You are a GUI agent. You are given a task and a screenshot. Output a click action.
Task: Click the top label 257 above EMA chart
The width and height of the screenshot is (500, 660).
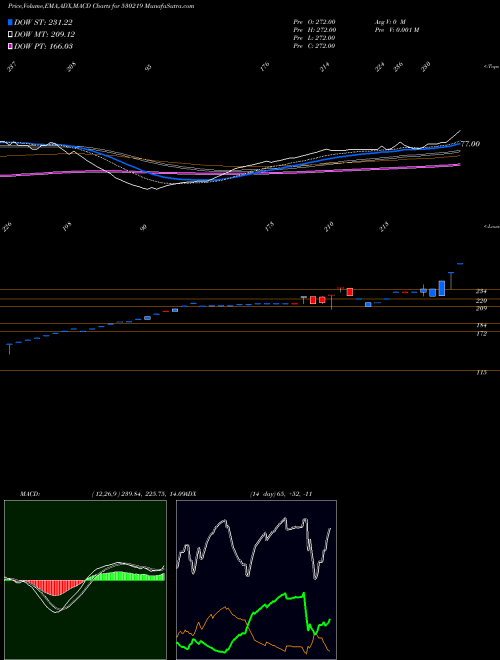click(14, 66)
